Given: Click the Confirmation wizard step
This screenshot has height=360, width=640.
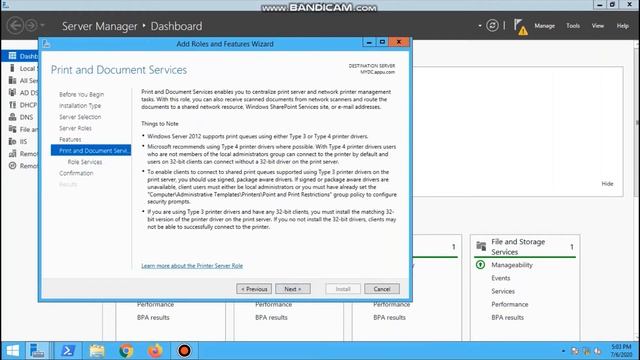Looking at the screenshot, I should [76, 173].
